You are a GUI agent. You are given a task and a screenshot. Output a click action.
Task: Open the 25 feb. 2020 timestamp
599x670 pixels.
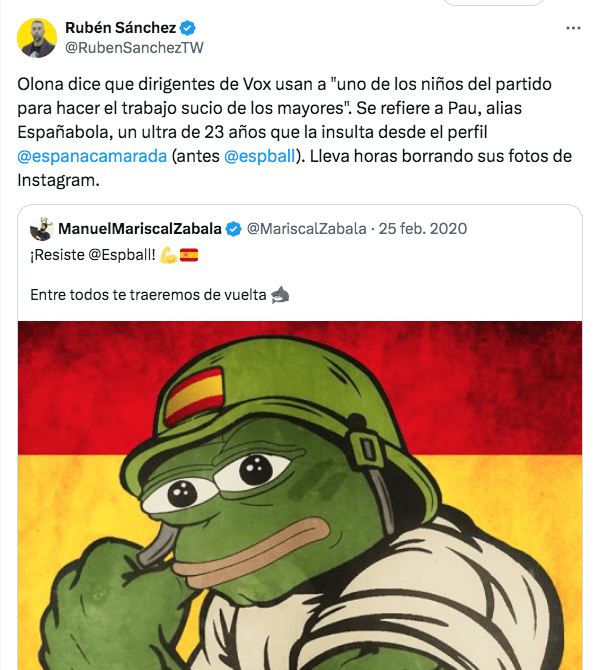point(423,229)
